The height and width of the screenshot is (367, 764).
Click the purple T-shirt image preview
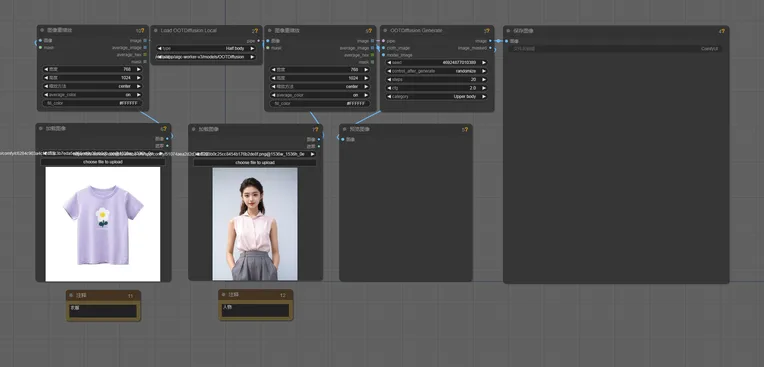click(x=103, y=224)
